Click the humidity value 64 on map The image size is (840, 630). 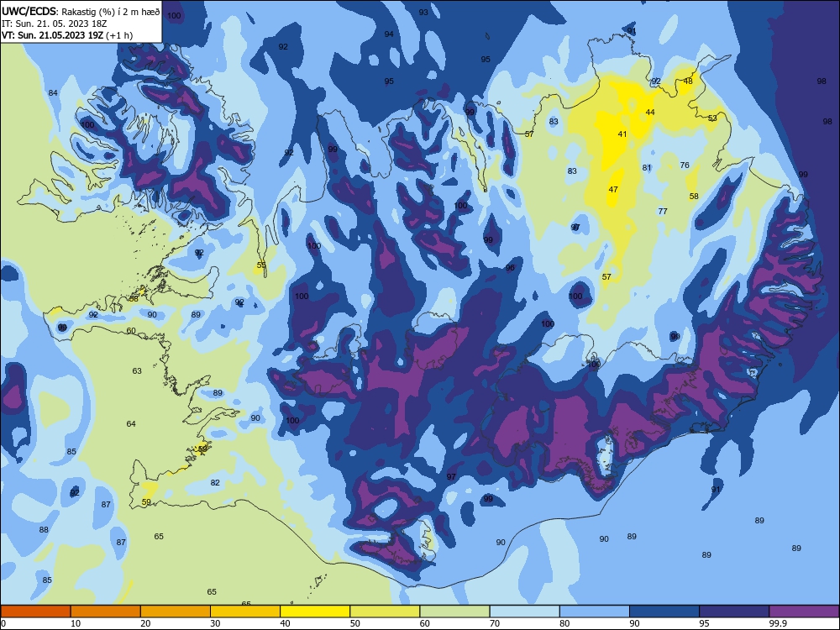point(131,423)
